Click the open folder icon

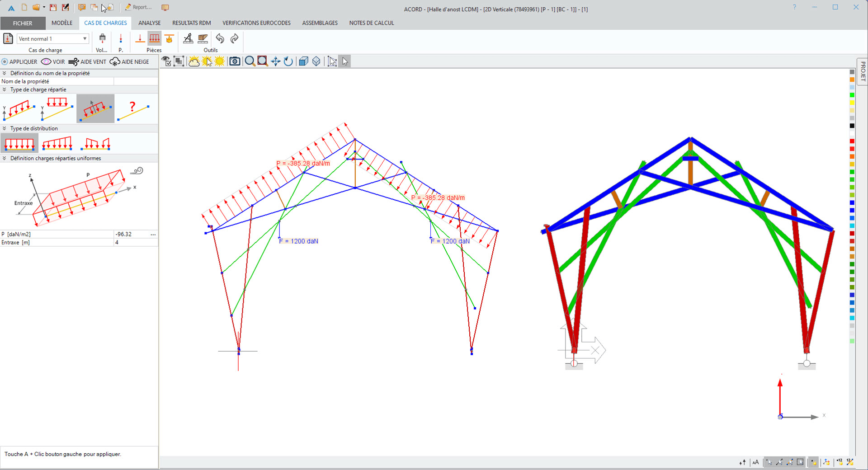coord(36,7)
